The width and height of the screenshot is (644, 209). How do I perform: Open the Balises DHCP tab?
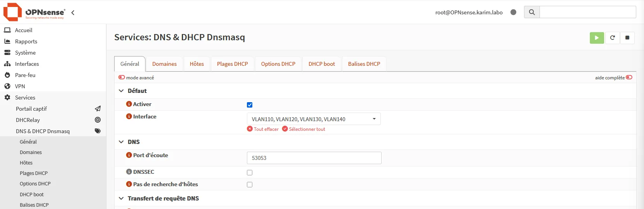click(x=364, y=64)
